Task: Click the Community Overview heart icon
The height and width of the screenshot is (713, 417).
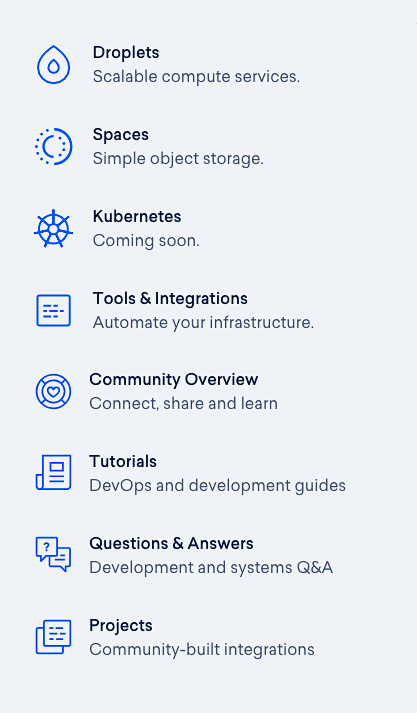Action: point(53,392)
